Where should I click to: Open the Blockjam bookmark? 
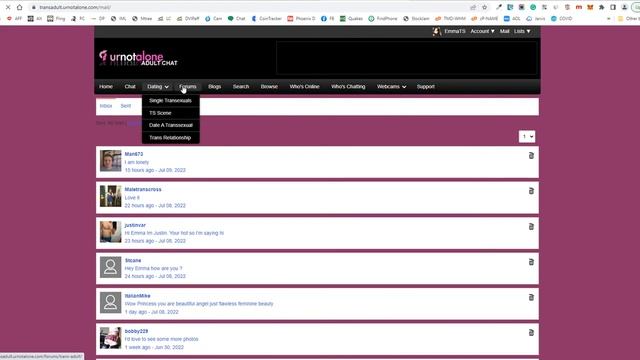coord(416,18)
